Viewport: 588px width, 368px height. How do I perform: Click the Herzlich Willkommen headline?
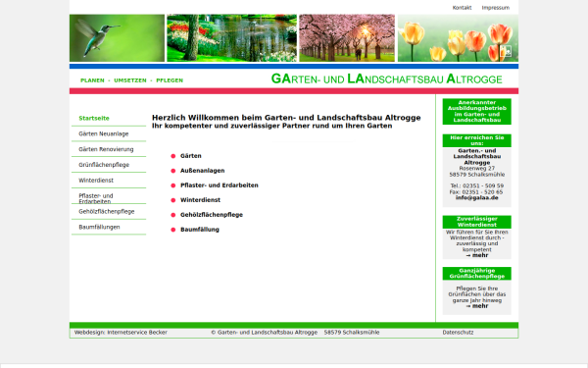286,118
